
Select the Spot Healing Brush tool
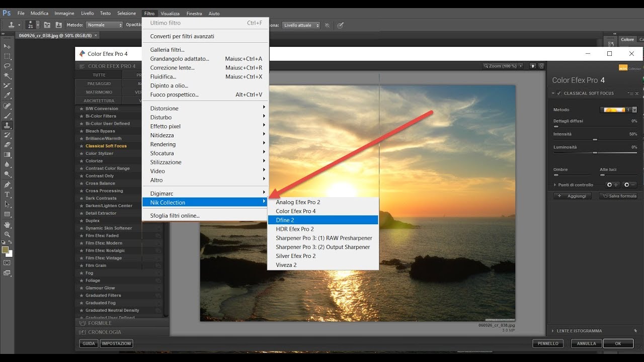[x=7, y=107]
